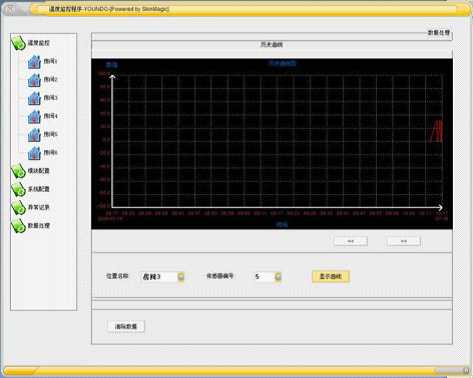Select 数据处理 in the sidebar tree
This screenshot has height=378, width=473.
(39, 226)
